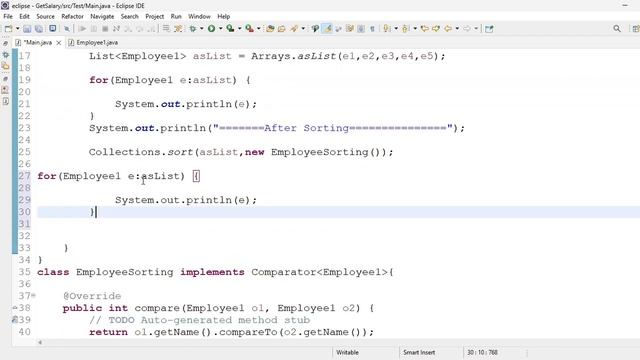Click the Smart Insert status entry
Screen dimensions: 640x360
coord(419,352)
